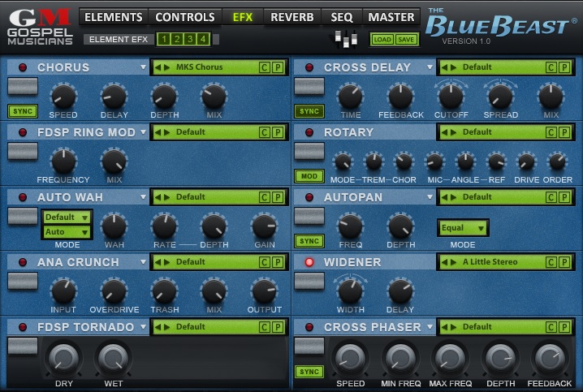Go to next Autopan preset arrow

tap(454, 197)
